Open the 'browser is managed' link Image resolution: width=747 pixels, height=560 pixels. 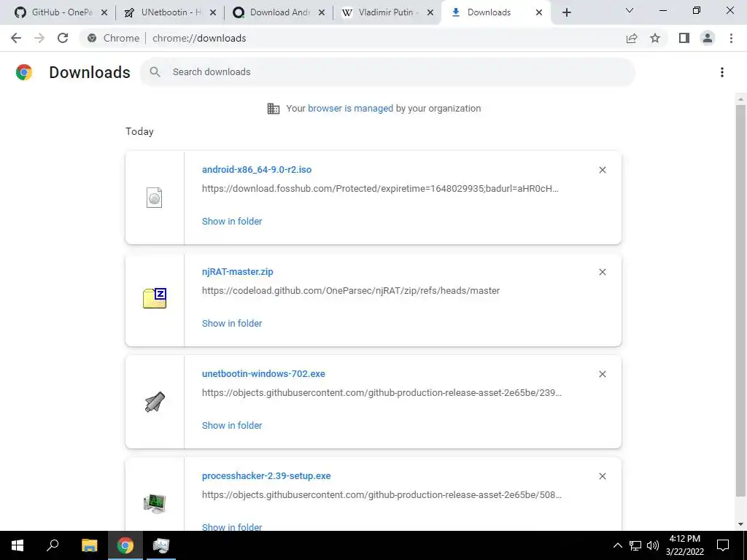[x=350, y=108]
